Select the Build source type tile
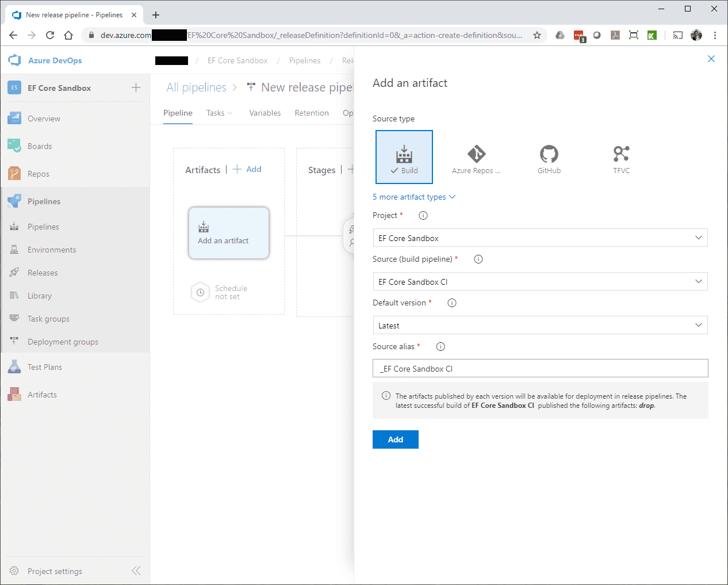The image size is (728, 585). pos(404,157)
